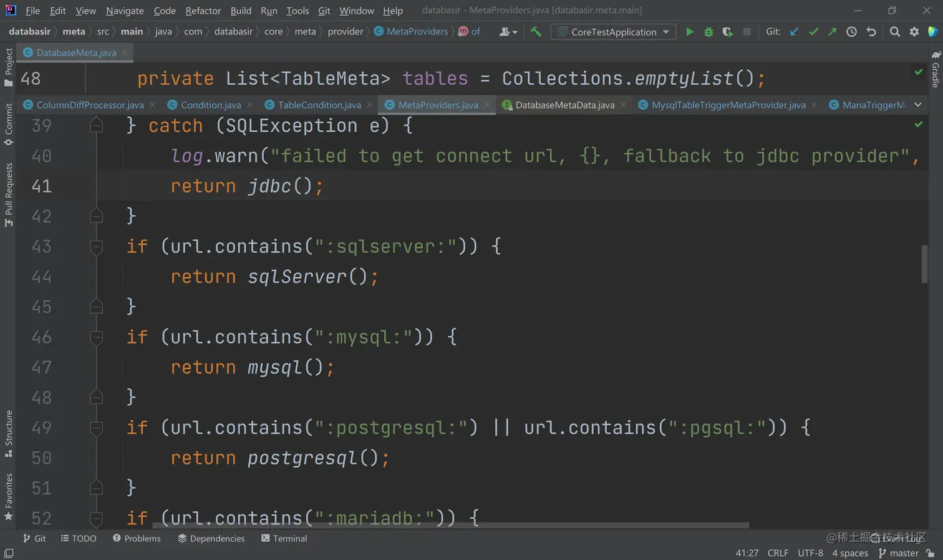This screenshot has width=943, height=560.
Task: Open the Git tool window at bottom
Action: [x=34, y=538]
